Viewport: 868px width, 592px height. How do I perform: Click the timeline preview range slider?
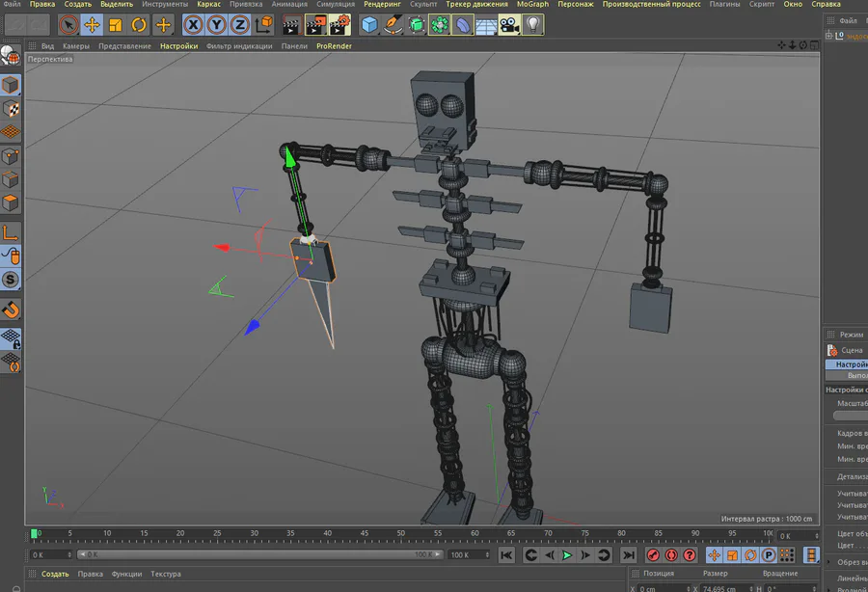pos(259,554)
